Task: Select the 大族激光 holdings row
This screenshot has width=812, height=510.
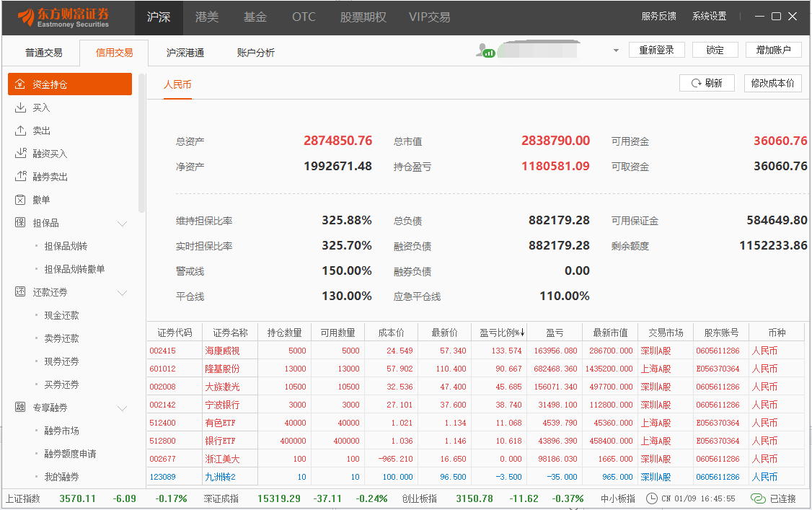Action: [475, 387]
